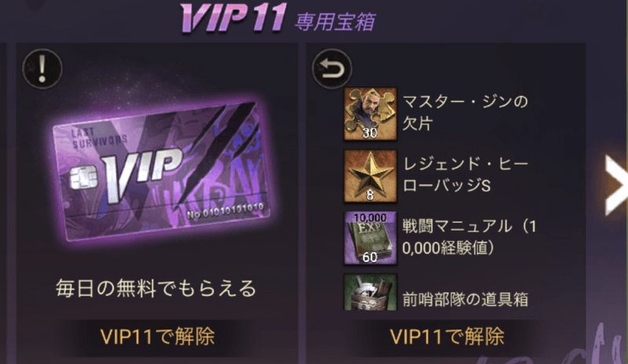Click the flip-back arrow icon
This screenshot has height=364, width=628.
click(x=331, y=69)
